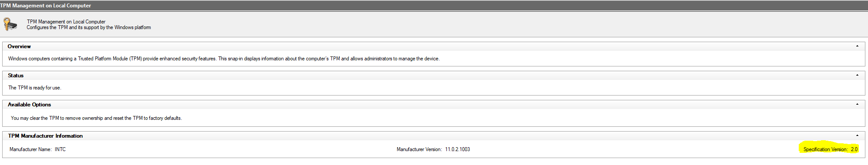Select the Status section header

pyautogui.click(x=16, y=76)
